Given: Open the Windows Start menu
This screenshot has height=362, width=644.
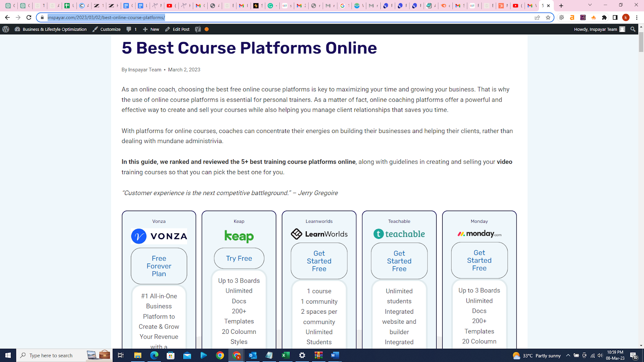Looking at the screenshot, I should click(x=8, y=355).
